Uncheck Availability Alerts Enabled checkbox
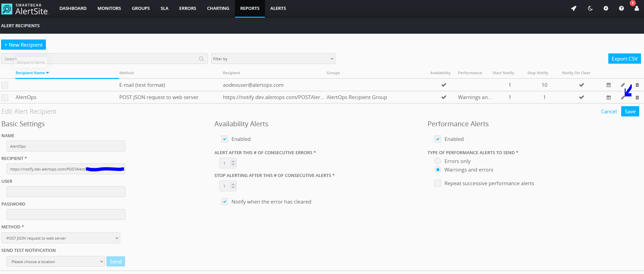The width and height of the screenshot is (644, 274). [x=225, y=139]
